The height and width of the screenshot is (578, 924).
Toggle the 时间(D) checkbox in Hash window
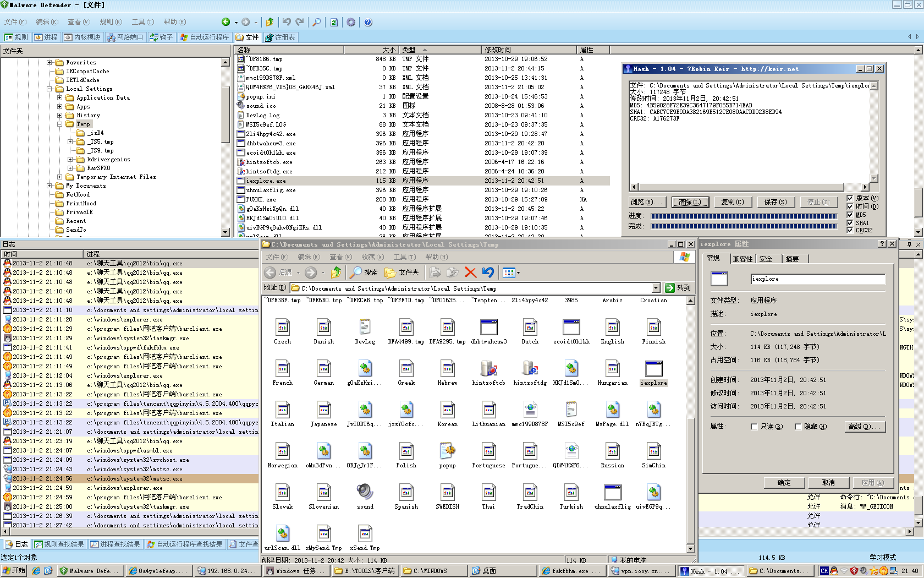tap(850, 206)
